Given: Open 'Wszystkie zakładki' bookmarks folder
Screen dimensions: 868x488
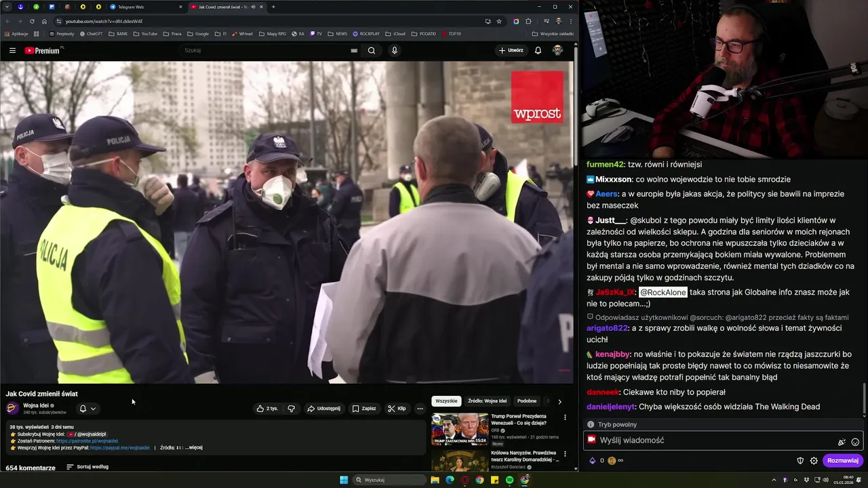Looking at the screenshot, I should [553, 33].
